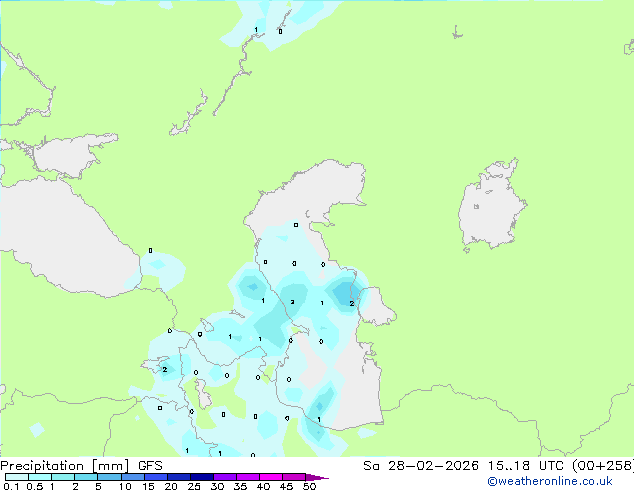Image resolution: width=634 pixels, height=490 pixels.
Task: Click the 40–45 mm magenta legend swatch
Action: click(x=271, y=477)
